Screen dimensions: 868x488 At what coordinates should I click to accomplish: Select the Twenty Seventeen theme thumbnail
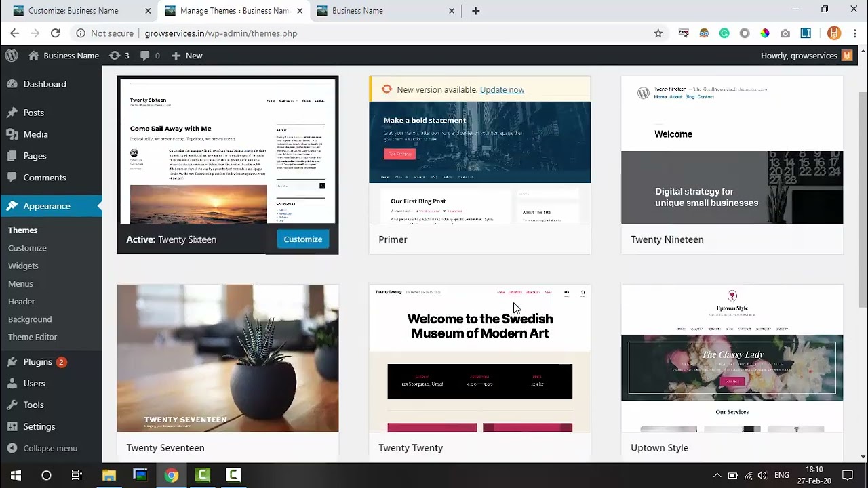(228, 359)
